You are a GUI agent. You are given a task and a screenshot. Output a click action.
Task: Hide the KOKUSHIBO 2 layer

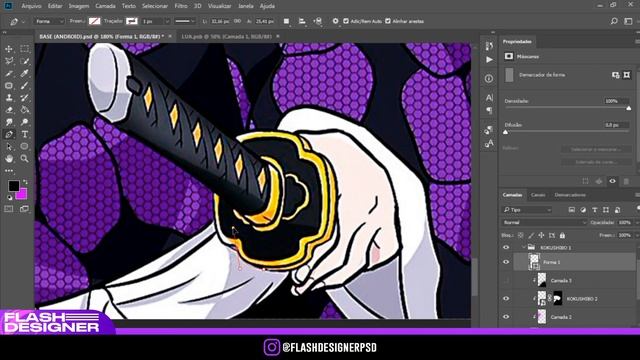(x=506, y=299)
